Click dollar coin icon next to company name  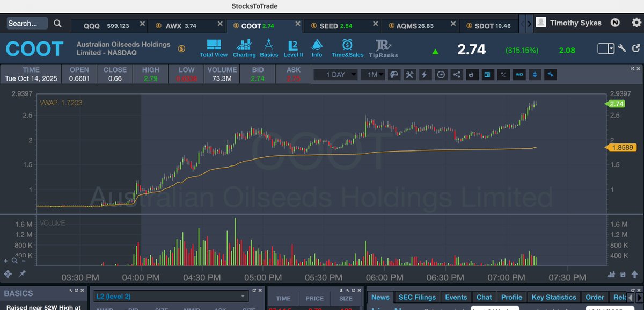pyautogui.click(x=181, y=48)
